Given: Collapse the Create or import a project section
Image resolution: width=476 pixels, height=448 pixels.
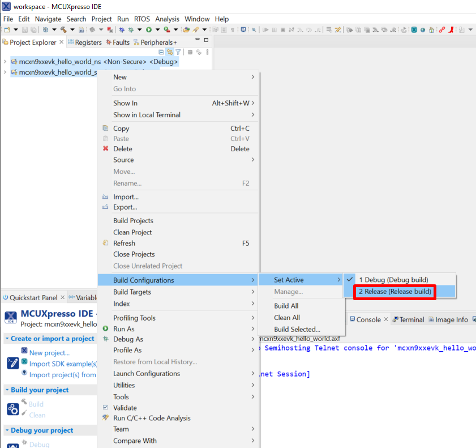Looking at the screenshot, I should pyautogui.click(x=7, y=339).
